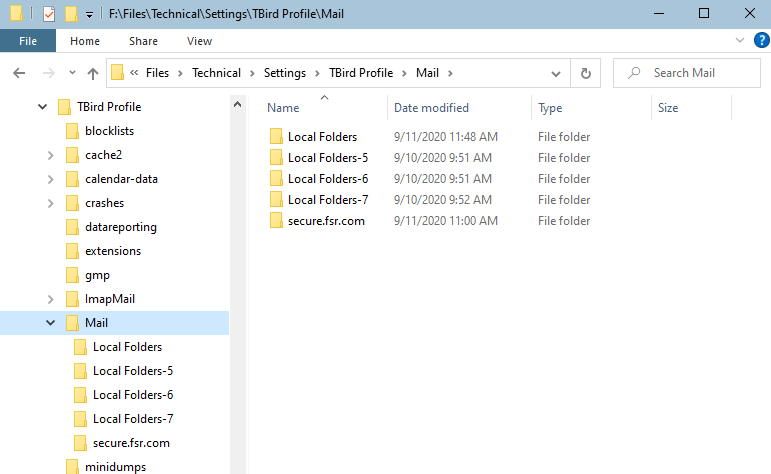771x474 pixels.
Task: Select blocklists in the navigation tree
Action: point(109,131)
